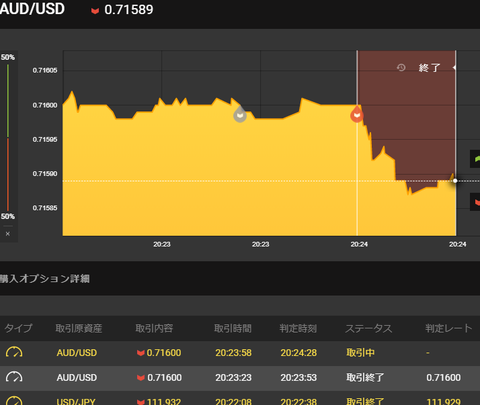Click the clock history icon beside 終了
Screen dimensions: 480x405
pos(401,68)
